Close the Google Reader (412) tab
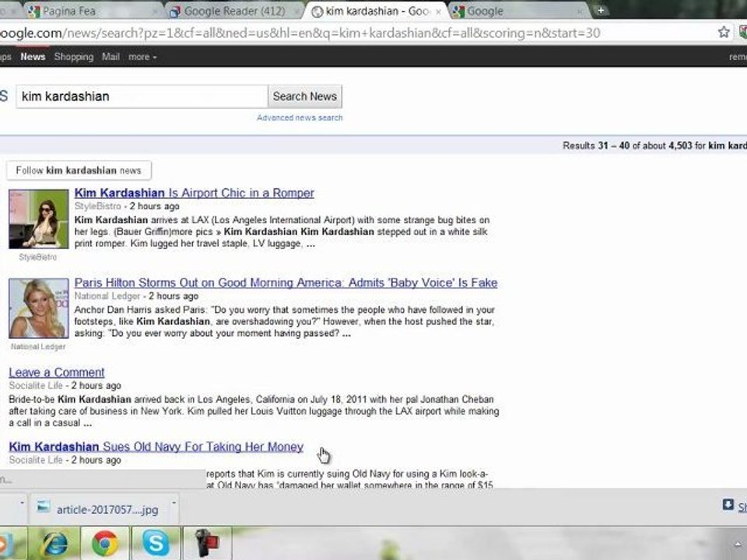747x560 pixels. (x=296, y=12)
